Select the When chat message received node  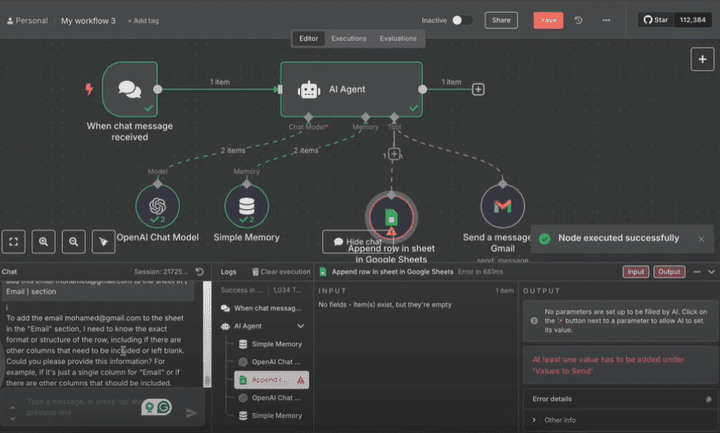click(x=130, y=90)
